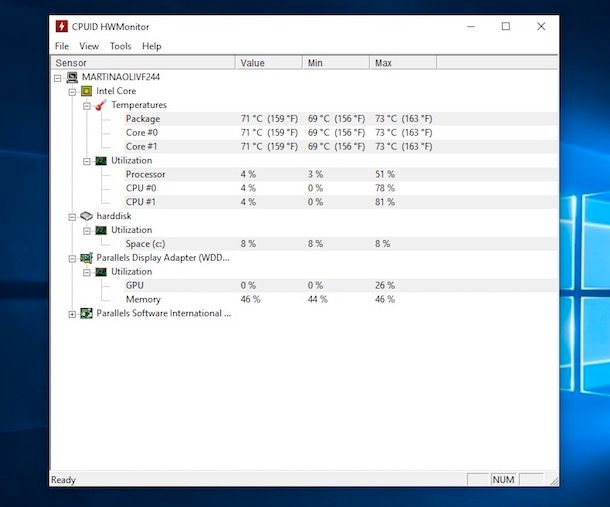Click the Sensor column header
The image size is (610, 507).
[x=143, y=63]
